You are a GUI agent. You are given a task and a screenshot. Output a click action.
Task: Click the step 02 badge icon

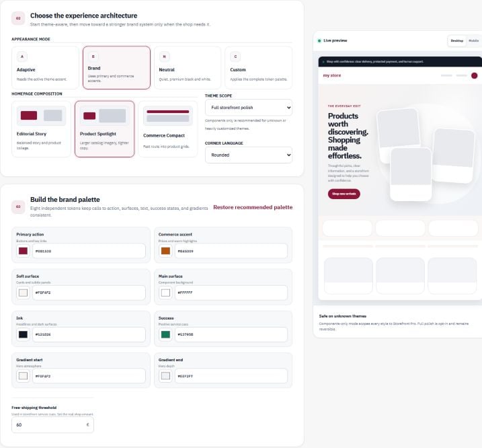[18, 18]
